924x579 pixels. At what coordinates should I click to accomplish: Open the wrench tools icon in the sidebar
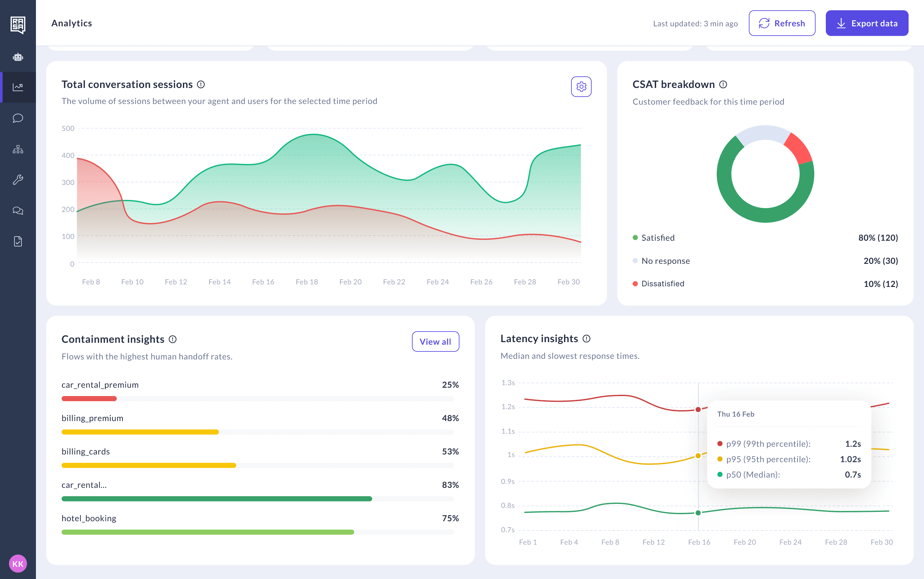pos(18,180)
